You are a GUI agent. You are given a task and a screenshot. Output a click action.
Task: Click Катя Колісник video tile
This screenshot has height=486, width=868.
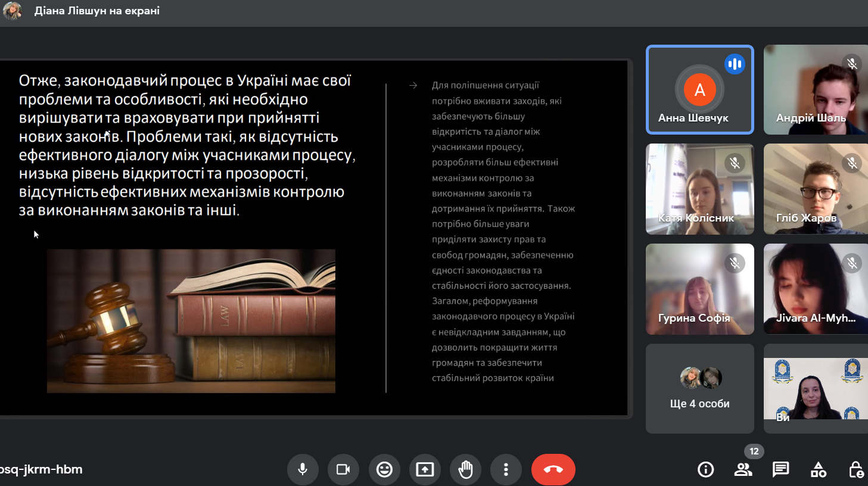point(699,189)
